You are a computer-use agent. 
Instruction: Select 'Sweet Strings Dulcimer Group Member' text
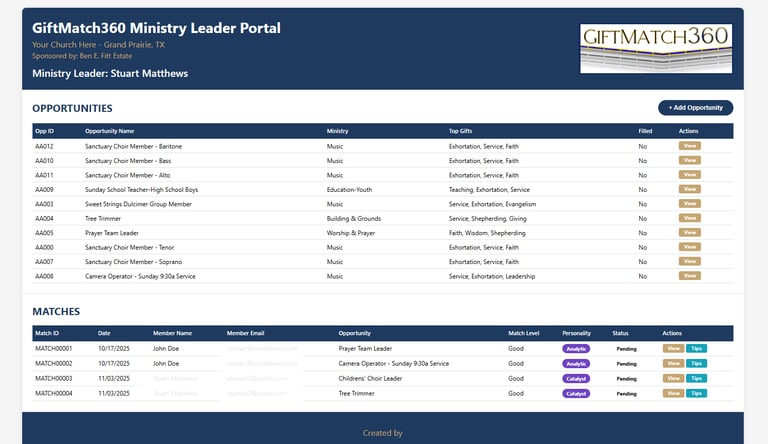pyautogui.click(x=138, y=204)
